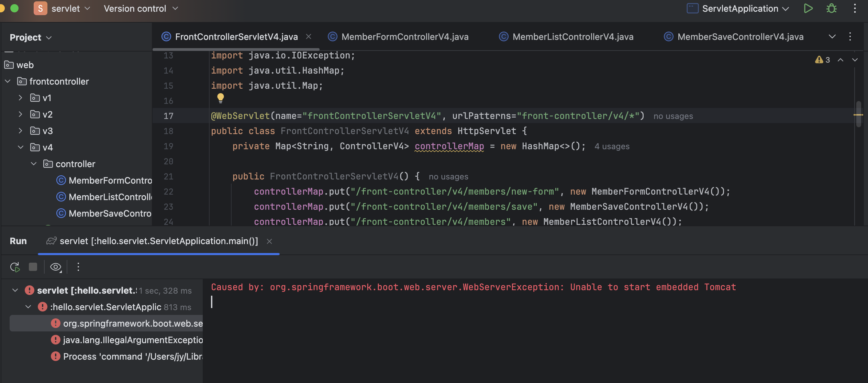Jump to the previous highlighted problem
This screenshot has width=868, height=383.
click(x=841, y=60)
